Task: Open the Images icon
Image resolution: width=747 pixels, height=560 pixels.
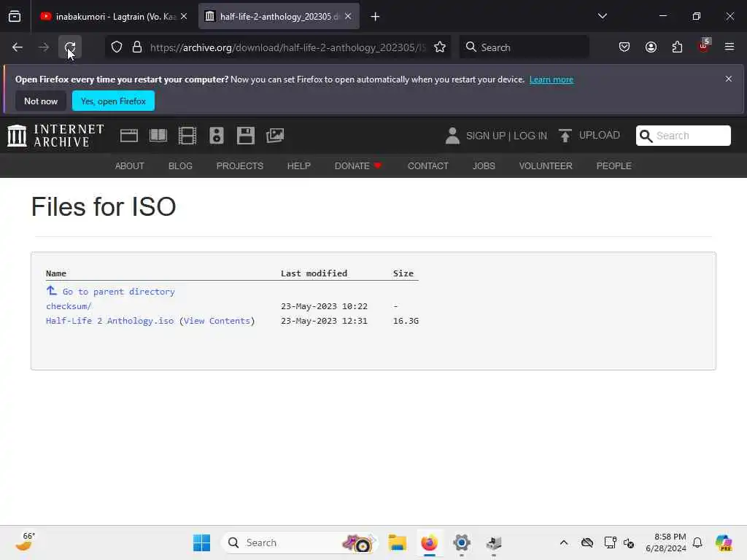Action: (275, 136)
